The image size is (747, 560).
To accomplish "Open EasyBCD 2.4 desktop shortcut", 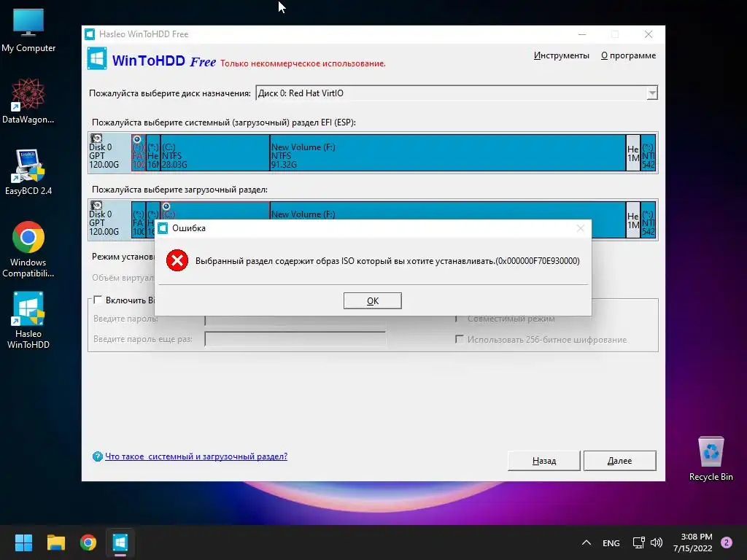I will click(x=28, y=172).
